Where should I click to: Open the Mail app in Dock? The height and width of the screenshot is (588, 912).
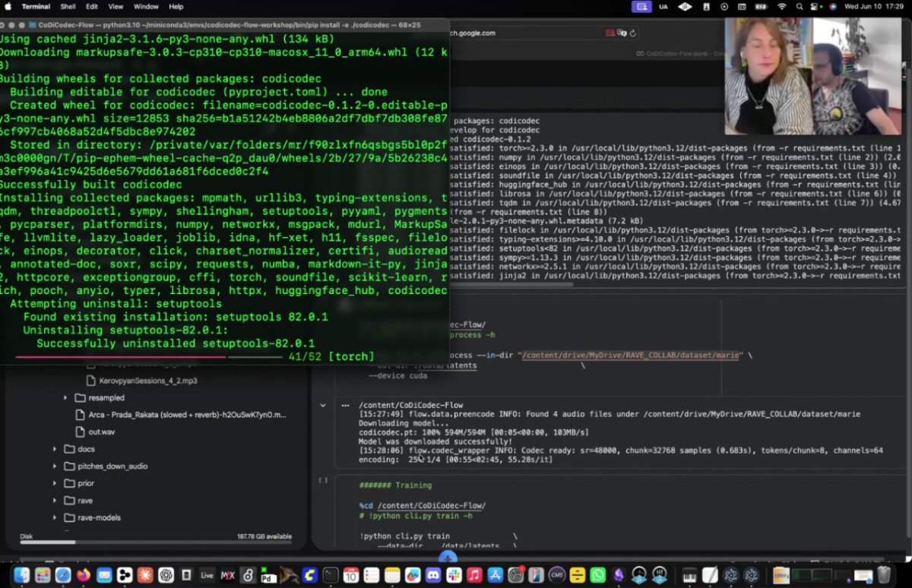[x=104, y=575]
